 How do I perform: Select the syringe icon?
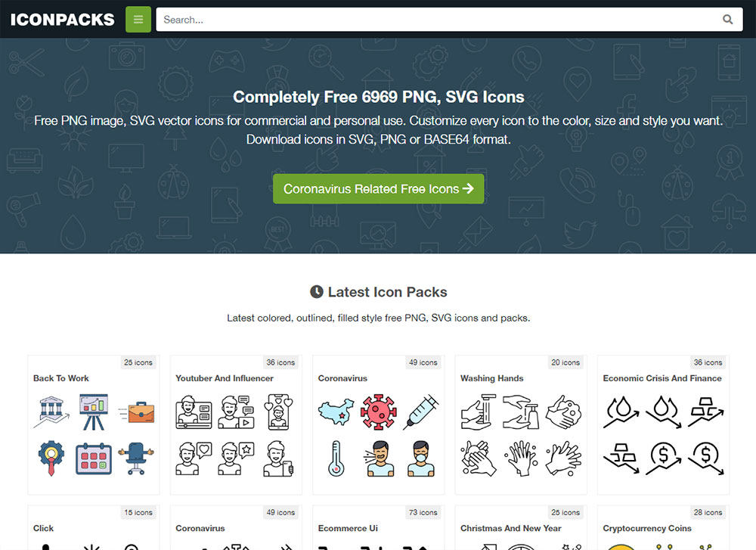(x=421, y=412)
